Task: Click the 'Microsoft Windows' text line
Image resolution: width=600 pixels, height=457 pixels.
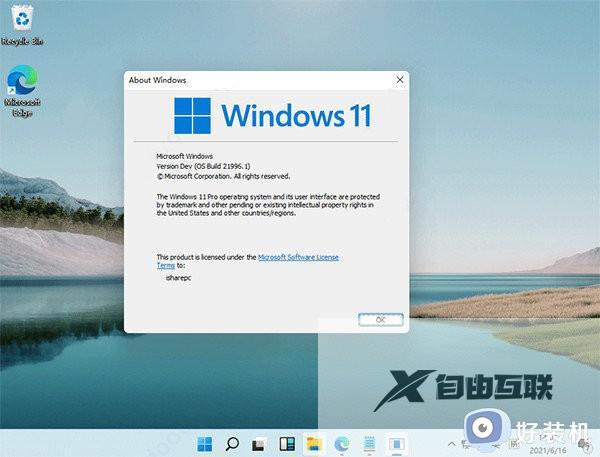Action: tap(184, 156)
